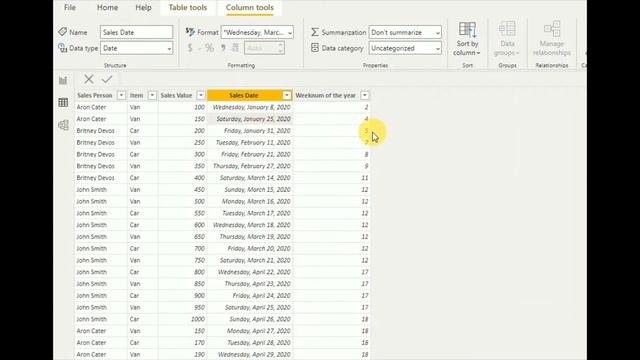Screen dimensions: 640x360
Task: Switch to the Table tools tab
Action: 188,7
